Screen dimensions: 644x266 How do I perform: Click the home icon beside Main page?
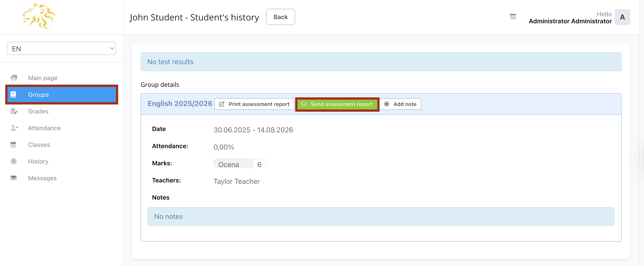click(14, 78)
